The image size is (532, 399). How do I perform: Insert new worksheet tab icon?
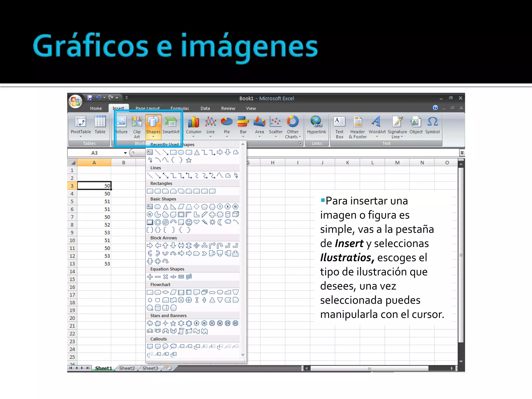click(x=169, y=368)
